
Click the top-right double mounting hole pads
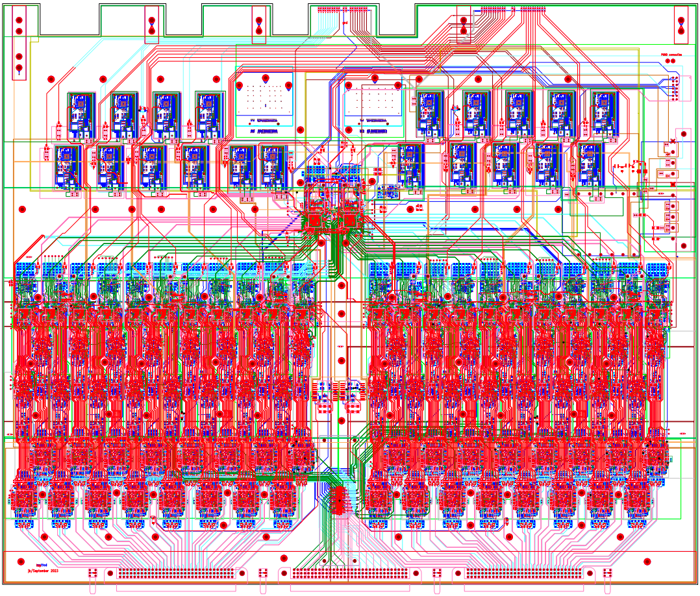click(680, 26)
